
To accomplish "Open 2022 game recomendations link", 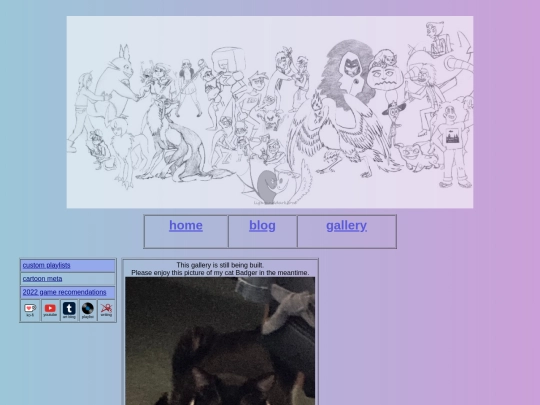I will (64, 292).
